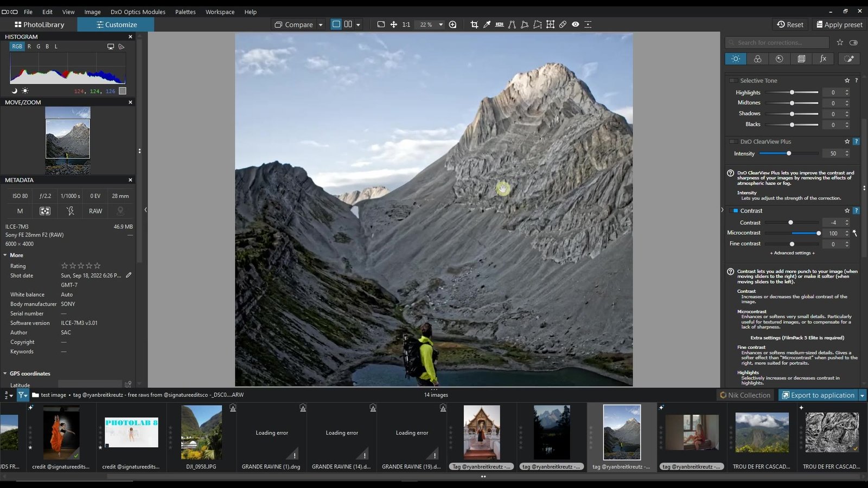Open the zoom percentage dropdown
Image resolution: width=868 pixels, height=488 pixels.
pyautogui.click(x=441, y=25)
